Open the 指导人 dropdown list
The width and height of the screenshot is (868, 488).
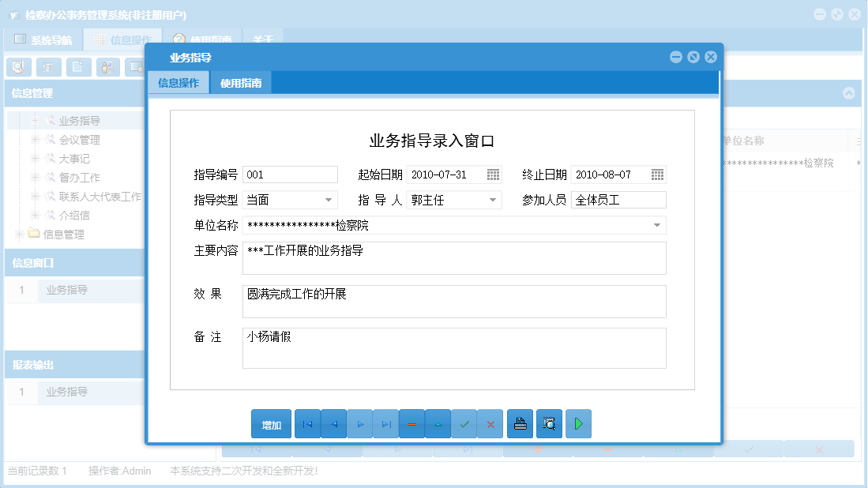coord(494,200)
